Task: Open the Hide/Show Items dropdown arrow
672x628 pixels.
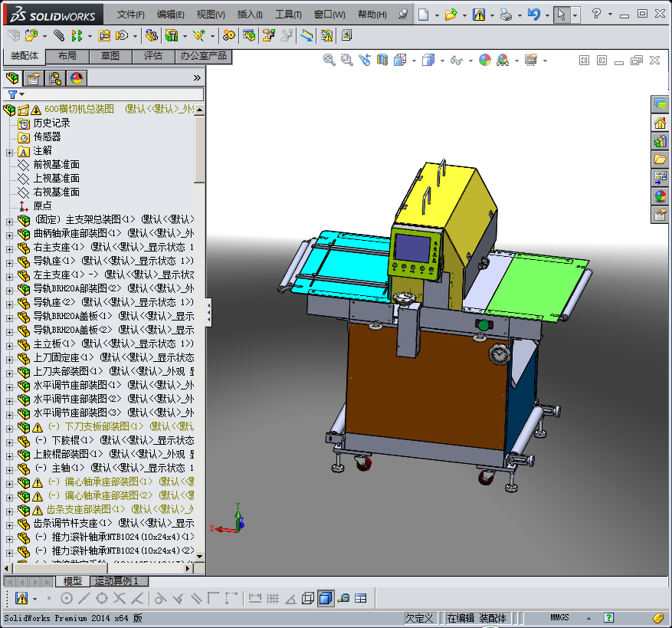Action: coord(470,61)
